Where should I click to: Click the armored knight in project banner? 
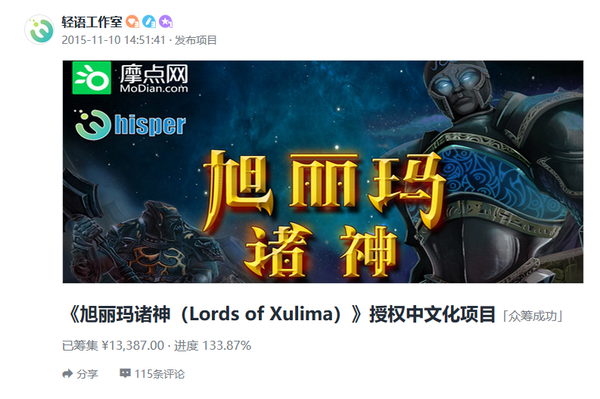click(x=497, y=172)
